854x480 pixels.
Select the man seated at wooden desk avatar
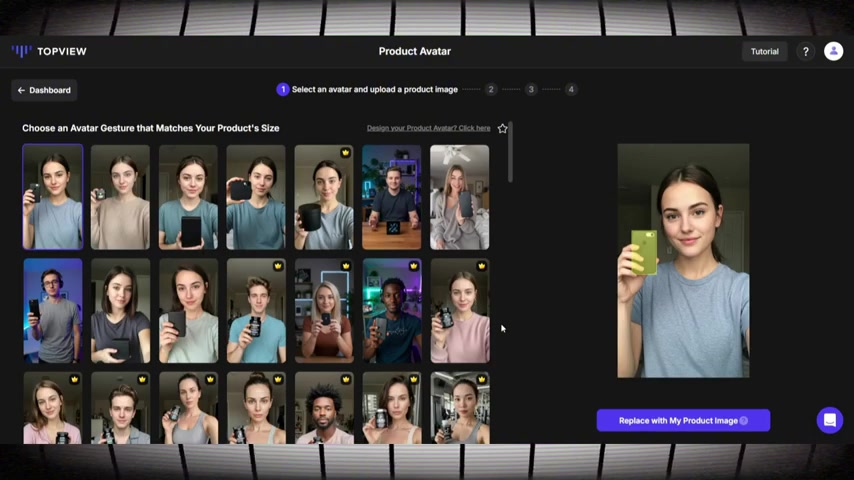pyautogui.click(x=392, y=197)
